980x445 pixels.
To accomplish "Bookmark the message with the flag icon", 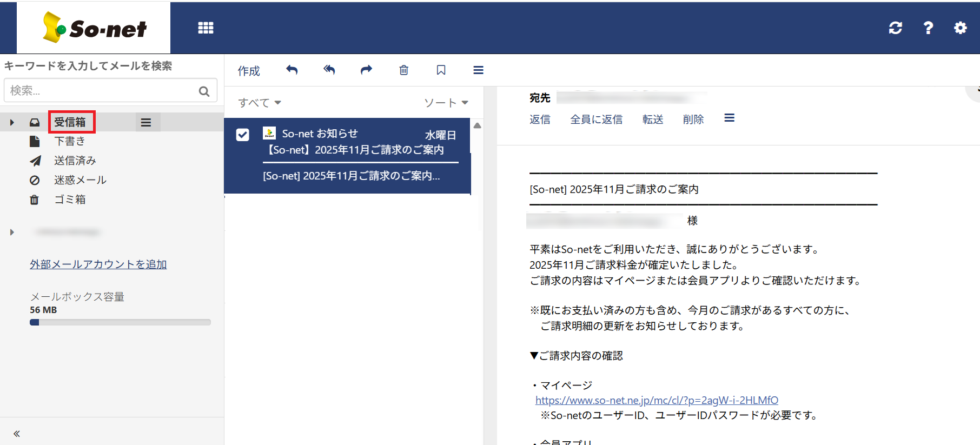I will (x=441, y=70).
